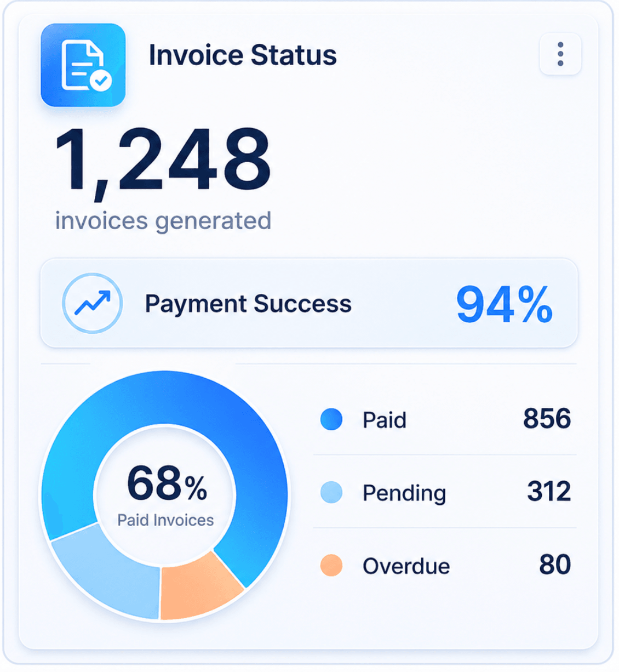The height and width of the screenshot is (672, 619).
Task: Click the invoice document checkmark icon
Action: point(83,65)
